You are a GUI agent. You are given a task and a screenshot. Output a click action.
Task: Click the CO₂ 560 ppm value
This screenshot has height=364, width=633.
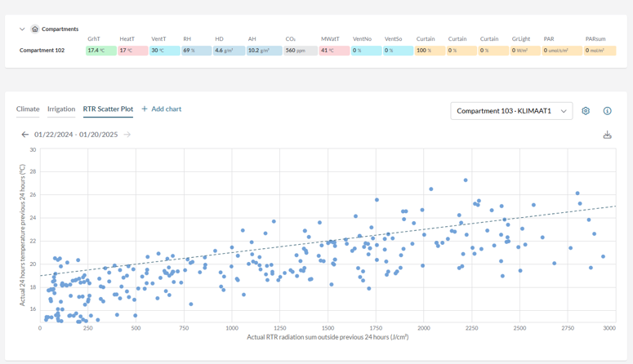[x=300, y=51]
